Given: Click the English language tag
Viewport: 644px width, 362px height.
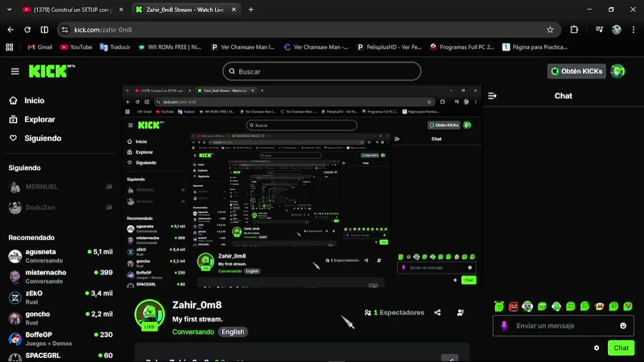Looking at the screenshot, I should click(232, 332).
